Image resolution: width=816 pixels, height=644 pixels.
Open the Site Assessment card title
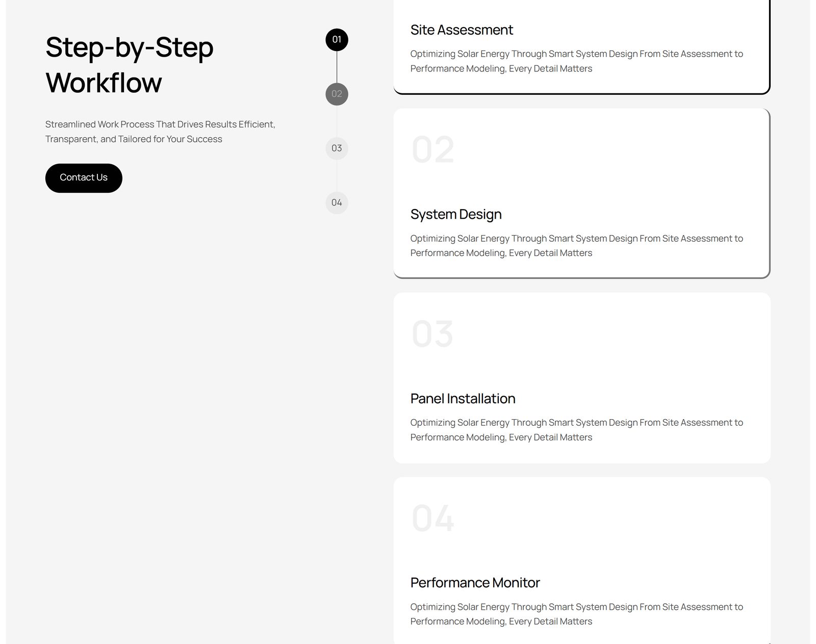click(x=462, y=30)
